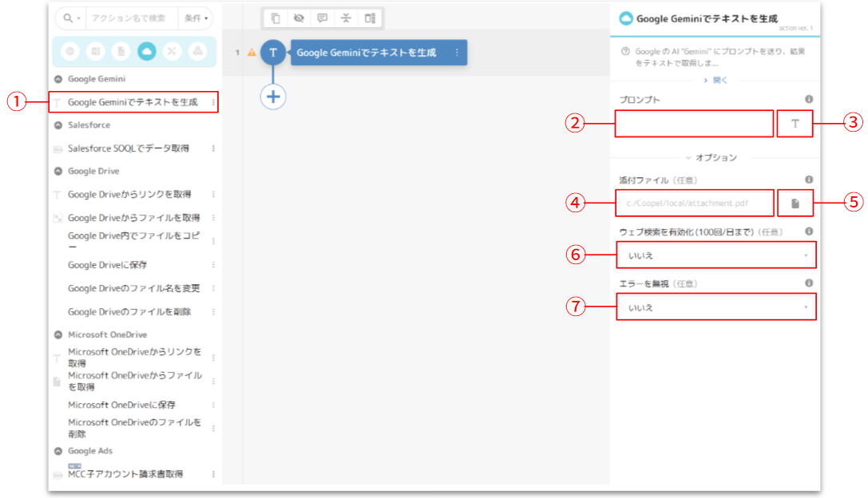Select the blue T step node circle

pos(273,53)
